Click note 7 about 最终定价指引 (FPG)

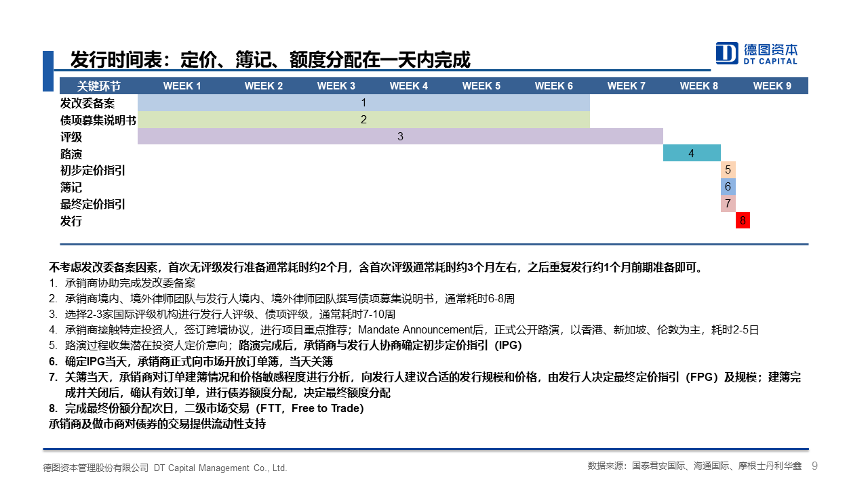click(425, 385)
